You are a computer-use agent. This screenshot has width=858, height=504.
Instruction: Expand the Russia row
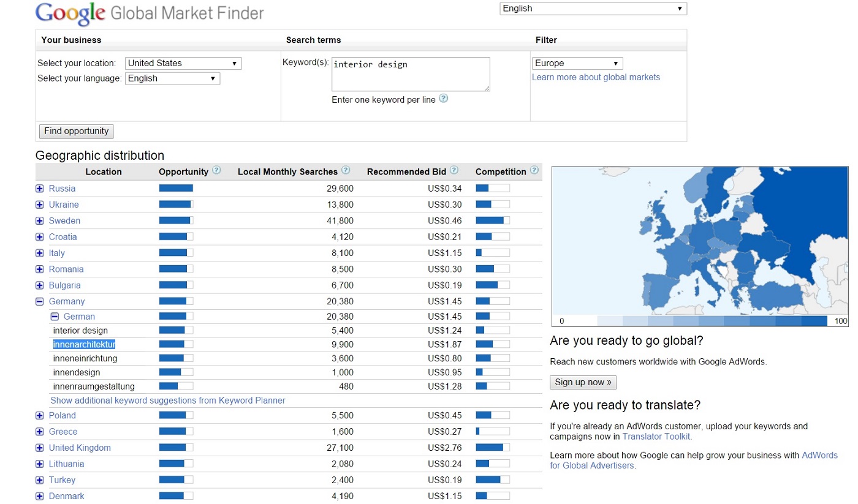40,189
